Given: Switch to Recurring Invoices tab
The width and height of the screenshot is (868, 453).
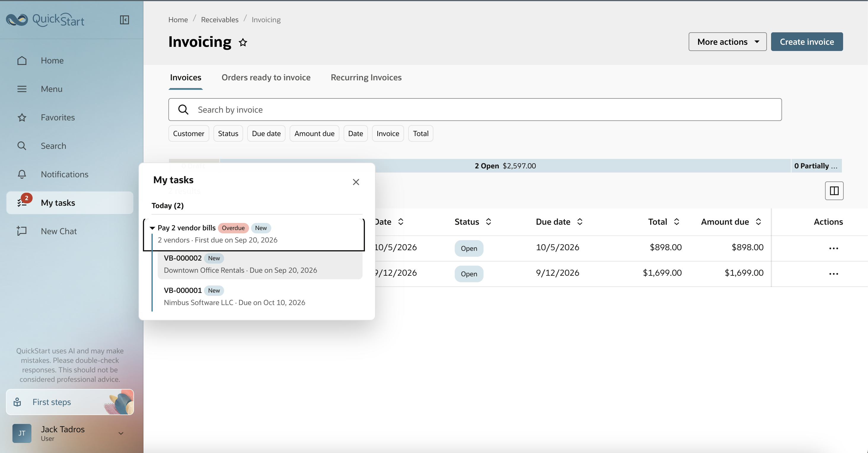Looking at the screenshot, I should tap(366, 77).
